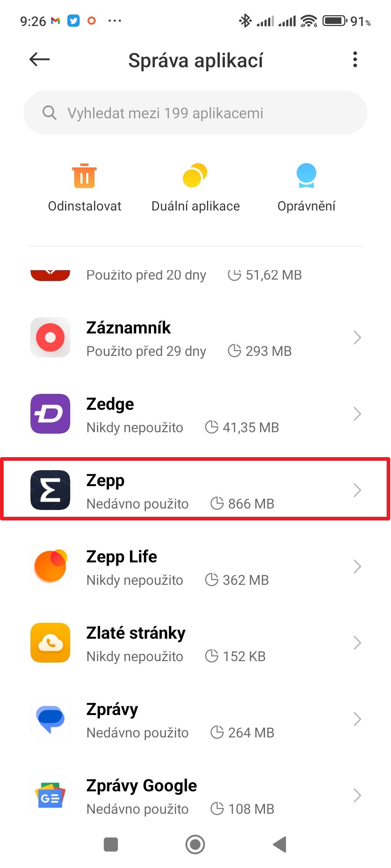Tap the blue Zprávy chat icon
Screen dimensions: 391x868
click(50, 719)
